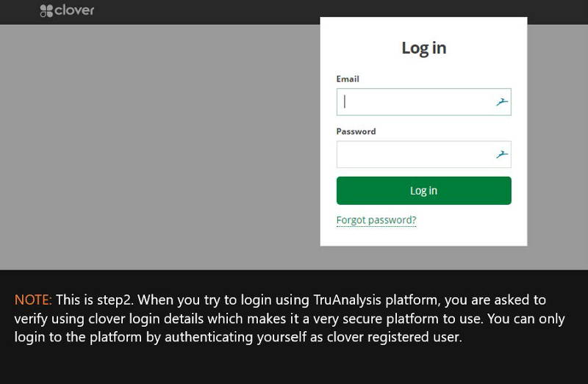Click the word step2 in the note
Viewport: 588px width, 384px height.
point(115,300)
